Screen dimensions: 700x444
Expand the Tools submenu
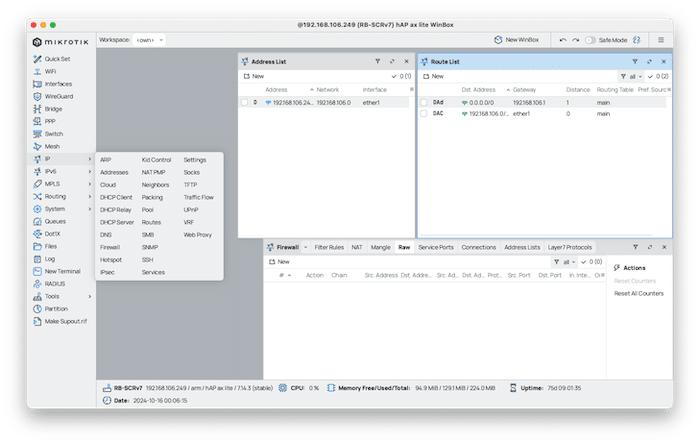coord(90,296)
